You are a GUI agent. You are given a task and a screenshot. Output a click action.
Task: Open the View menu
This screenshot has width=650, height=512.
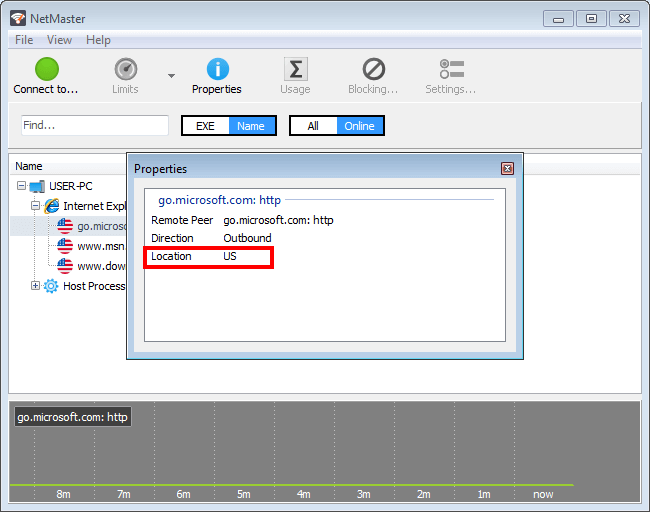59,40
